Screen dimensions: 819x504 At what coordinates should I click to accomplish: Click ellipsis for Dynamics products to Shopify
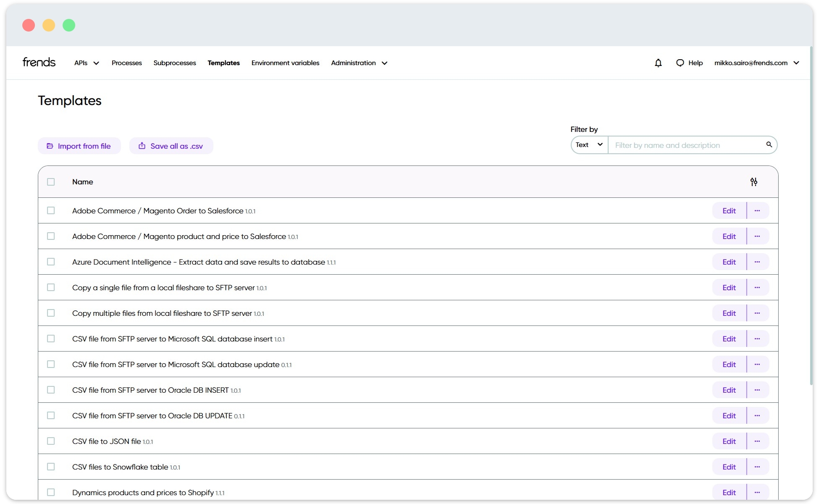[x=757, y=492]
